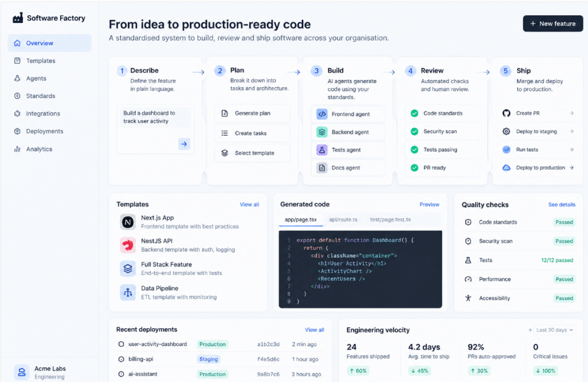The height and width of the screenshot is (382, 588).
Task: Click the GitHub icon beside Create PR
Action: click(506, 113)
